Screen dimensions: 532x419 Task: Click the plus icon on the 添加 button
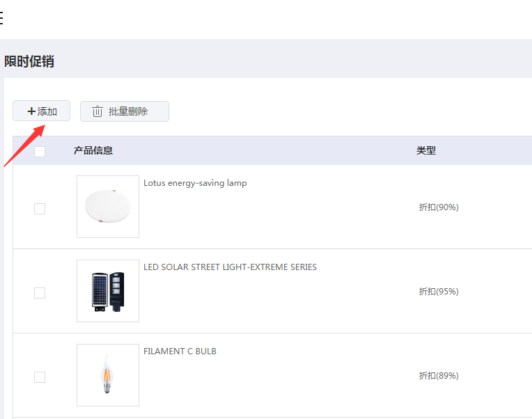click(31, 111)
